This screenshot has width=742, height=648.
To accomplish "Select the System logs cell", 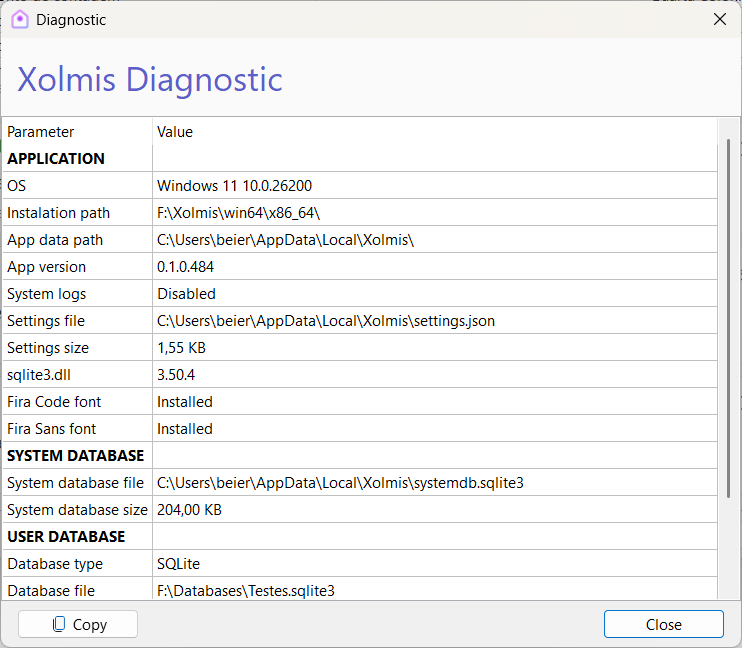I will (78, 293).
